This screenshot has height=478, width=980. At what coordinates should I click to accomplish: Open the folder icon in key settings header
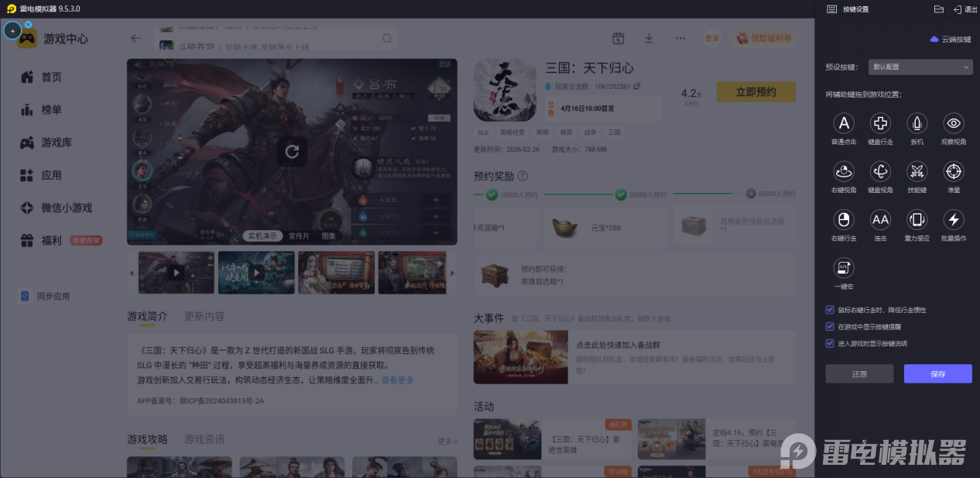click(x=939, y=9)
